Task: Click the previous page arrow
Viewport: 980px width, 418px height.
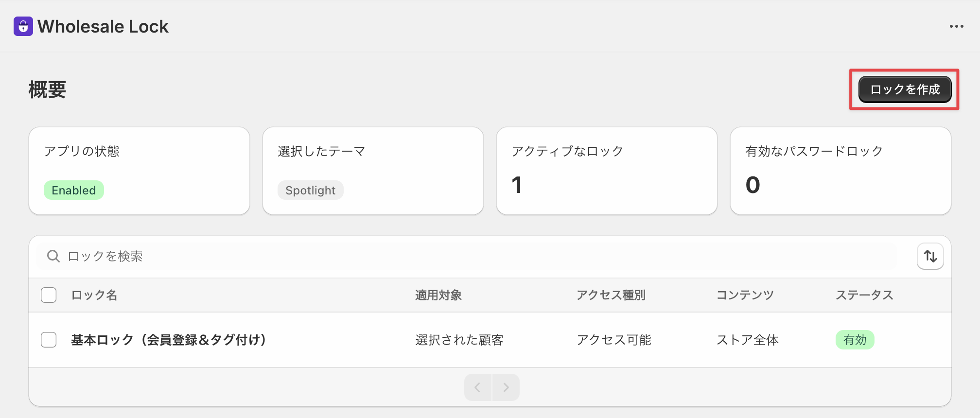Action: click(x=477, y=387)
